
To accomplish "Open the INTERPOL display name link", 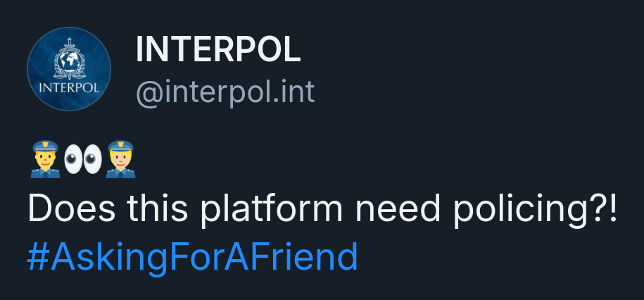I will click(218, 49).
